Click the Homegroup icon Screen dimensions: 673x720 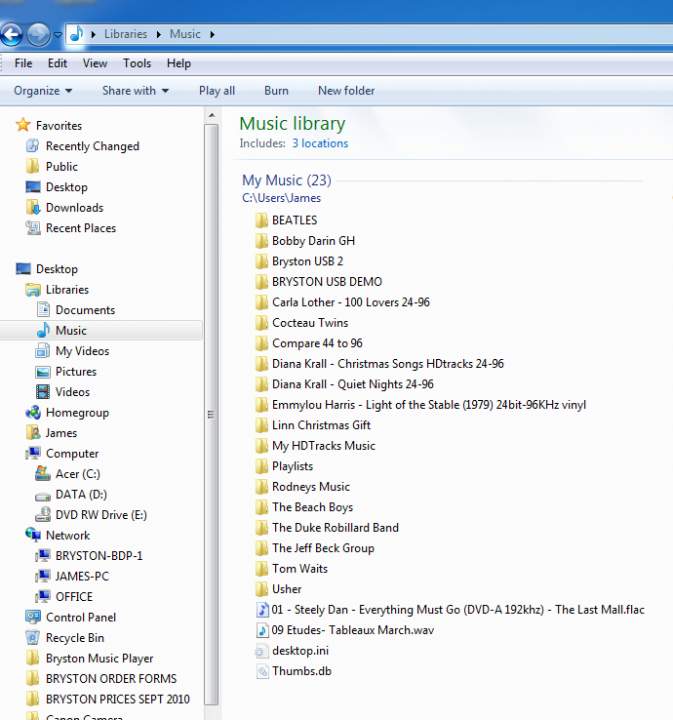tap(33, 412)
